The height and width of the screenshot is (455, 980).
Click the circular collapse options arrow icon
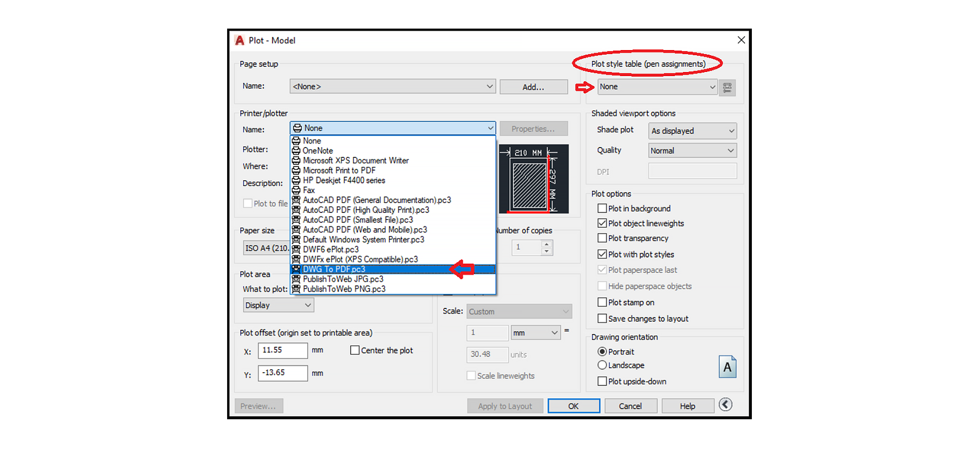coord(725,405)
